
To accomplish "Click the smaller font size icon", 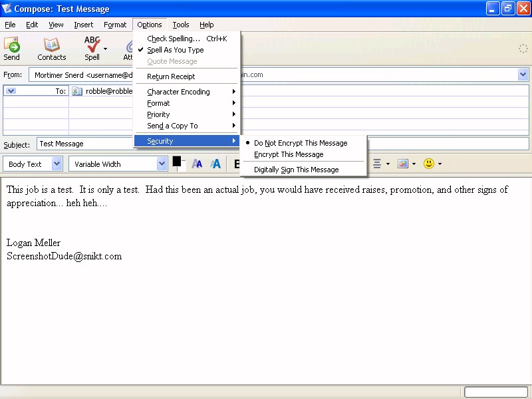I will pyautogui.click(x=197, y=164).
